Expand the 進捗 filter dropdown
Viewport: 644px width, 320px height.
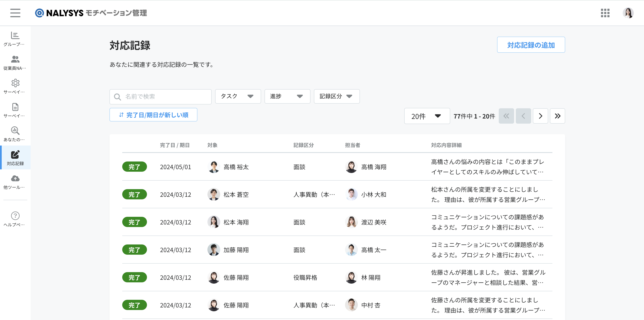click(x=287, y=96)
